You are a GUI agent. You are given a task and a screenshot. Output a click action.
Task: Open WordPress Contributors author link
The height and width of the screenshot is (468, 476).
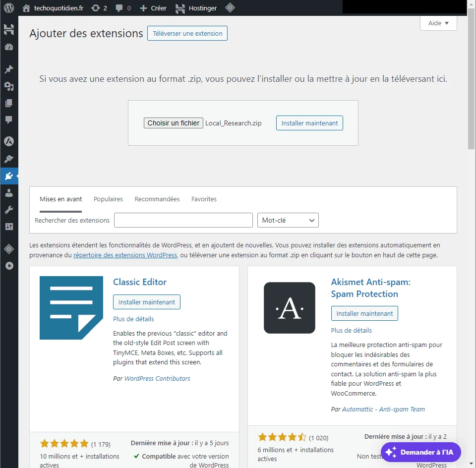(x=157, y=378)
